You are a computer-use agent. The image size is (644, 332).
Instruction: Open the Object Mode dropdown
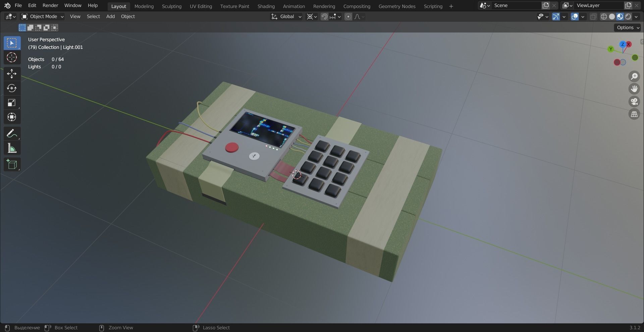coord(42,16)
